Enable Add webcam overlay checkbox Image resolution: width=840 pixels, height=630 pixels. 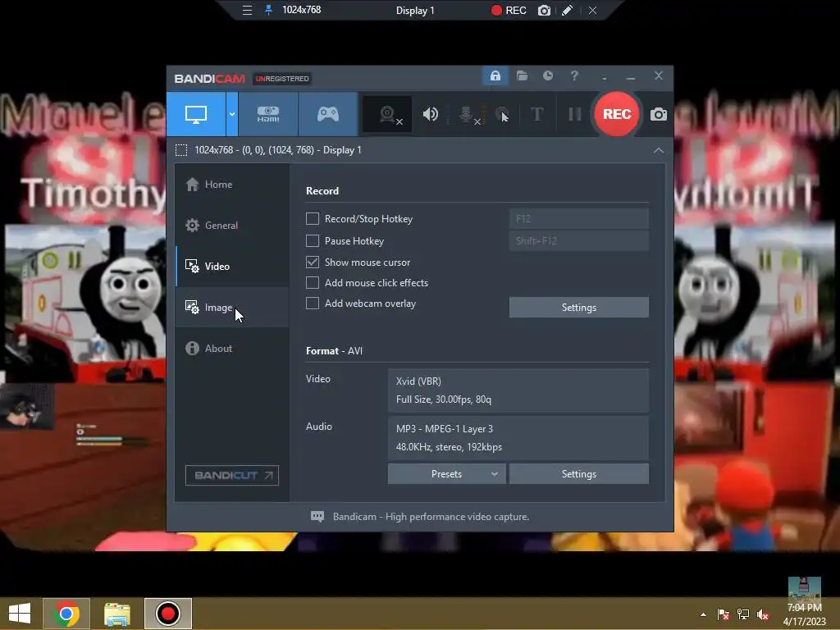coord(313,304)
